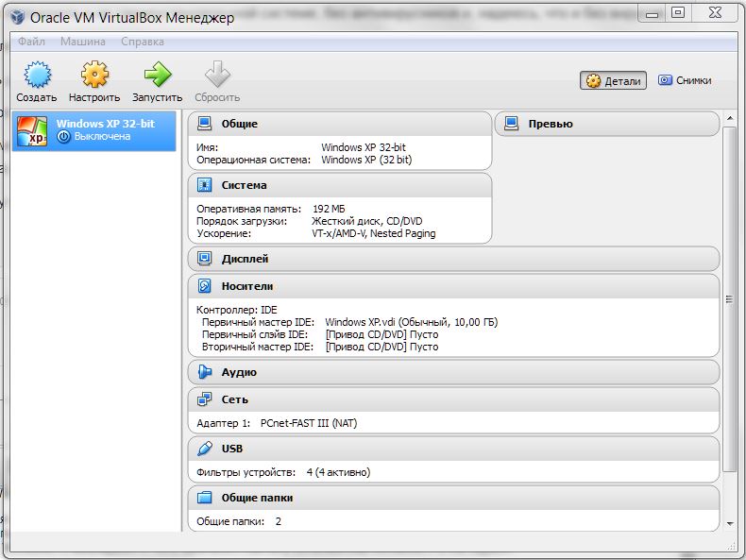Click the Windows XP machine icon
The width and height of the screenshot is (746, 560).
click(32, 131)
